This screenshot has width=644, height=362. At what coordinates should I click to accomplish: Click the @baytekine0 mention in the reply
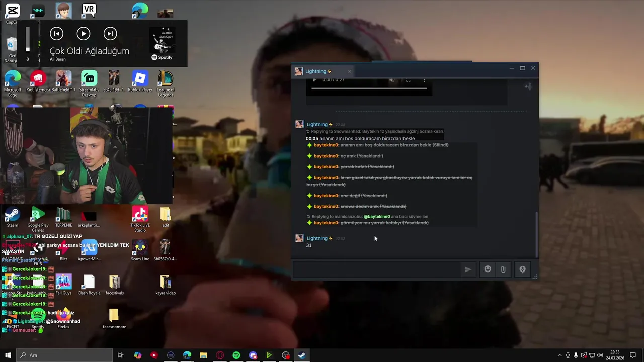click(377, 217)
